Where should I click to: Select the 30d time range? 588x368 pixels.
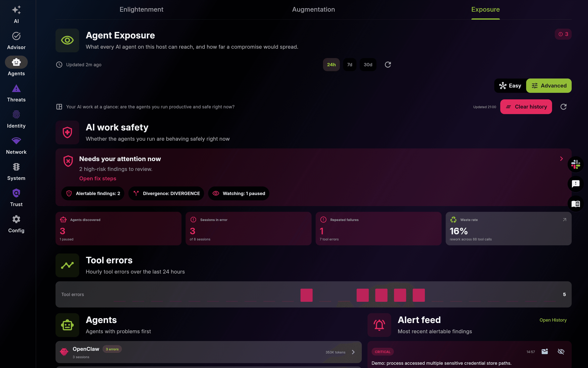[368, 64]
